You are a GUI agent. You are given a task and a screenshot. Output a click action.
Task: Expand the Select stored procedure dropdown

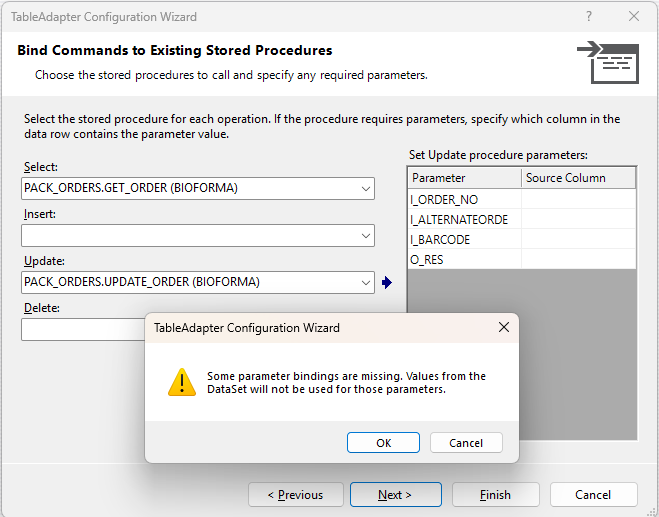365,188
